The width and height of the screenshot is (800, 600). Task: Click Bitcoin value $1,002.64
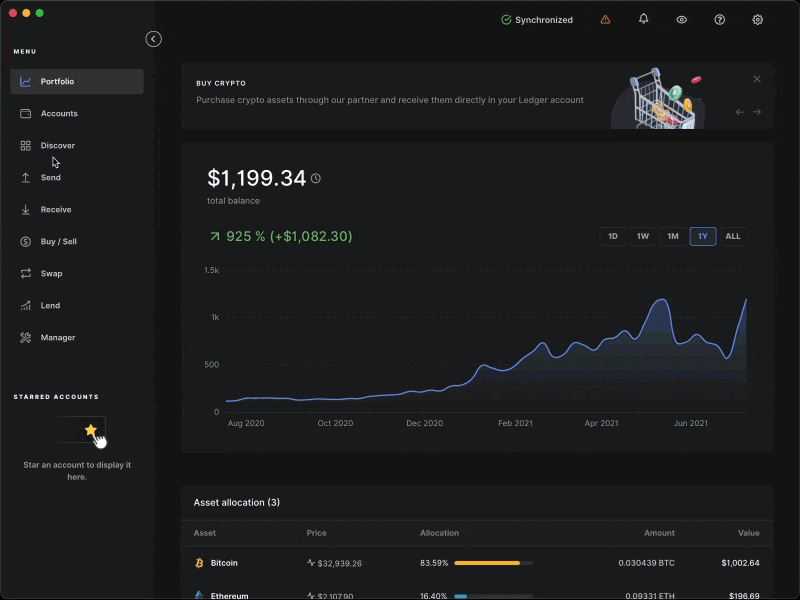pyautogui.click(x=740, y=563)
